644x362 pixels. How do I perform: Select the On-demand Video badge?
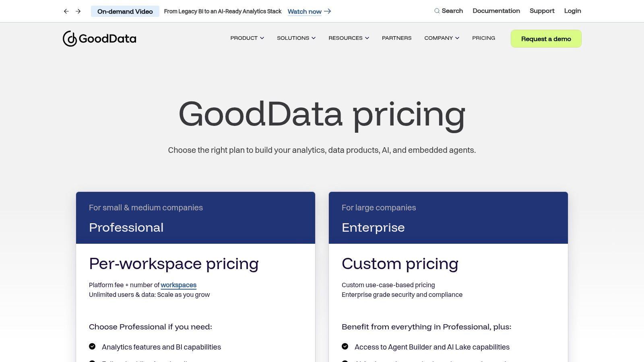pyautogui.click(x=125, y=11)
